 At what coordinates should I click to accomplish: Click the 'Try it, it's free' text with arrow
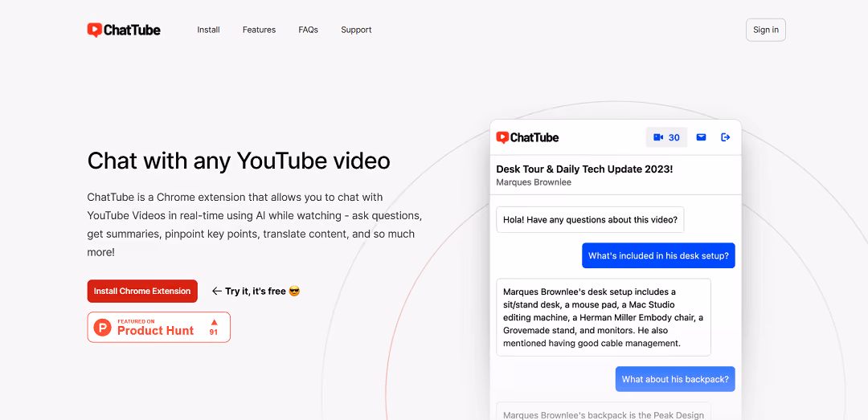pos(256,291)
